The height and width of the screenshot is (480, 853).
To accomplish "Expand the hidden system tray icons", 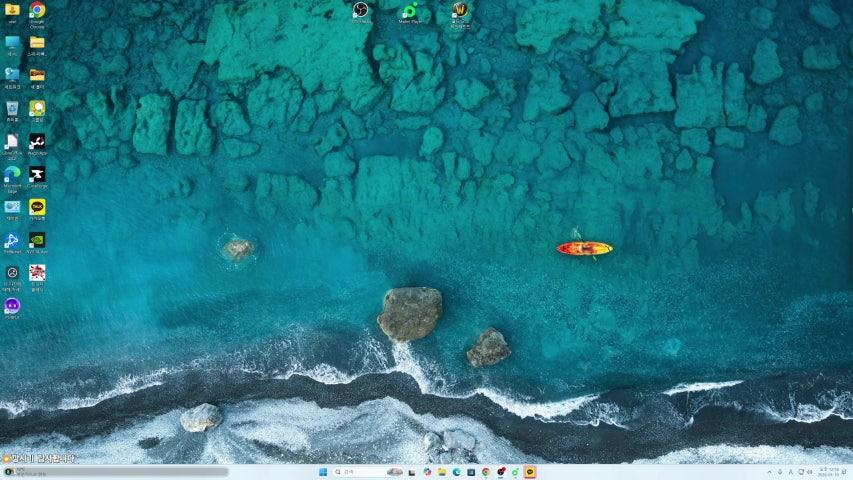I will point(769,472).
